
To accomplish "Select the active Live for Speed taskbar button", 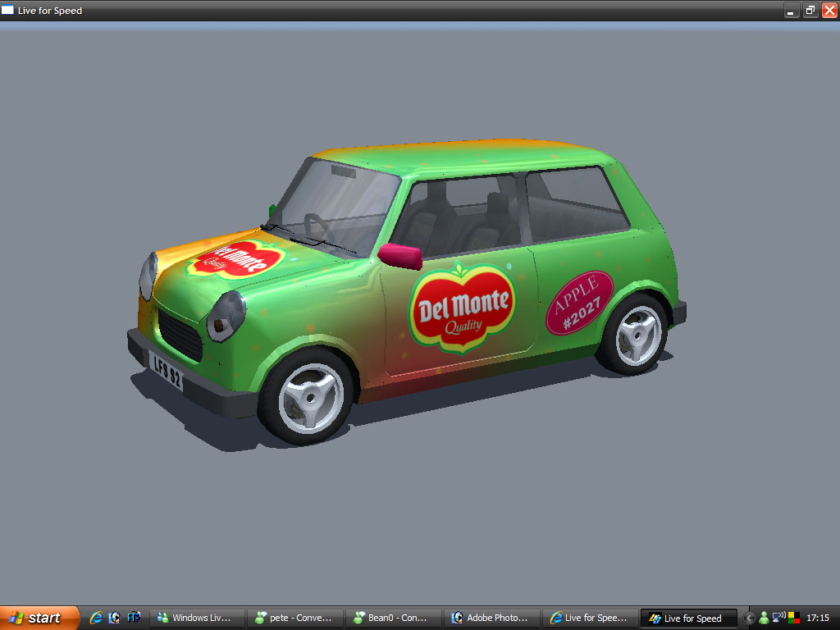I will pyautogui.click(x=689, y=619).
